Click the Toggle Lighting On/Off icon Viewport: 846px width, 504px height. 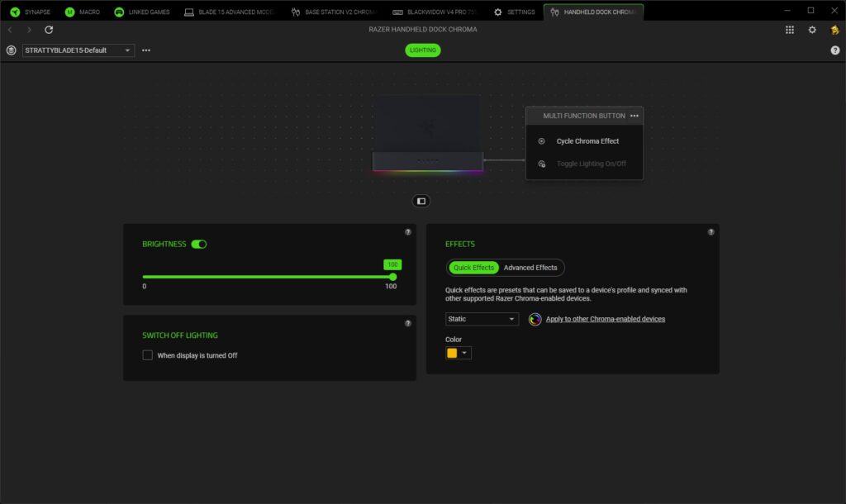pyautogui.click(x=542, y=164)
